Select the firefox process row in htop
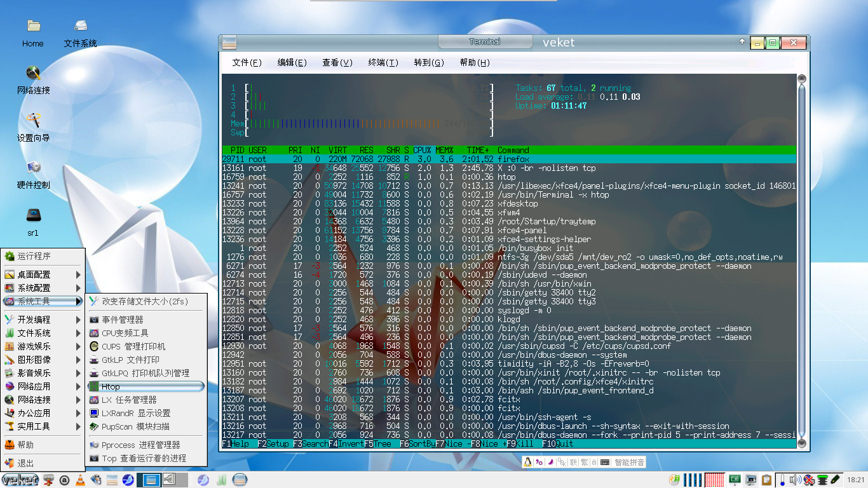Image resolution: width=868 pixels, height=488 pixels. tap(508, 159)
